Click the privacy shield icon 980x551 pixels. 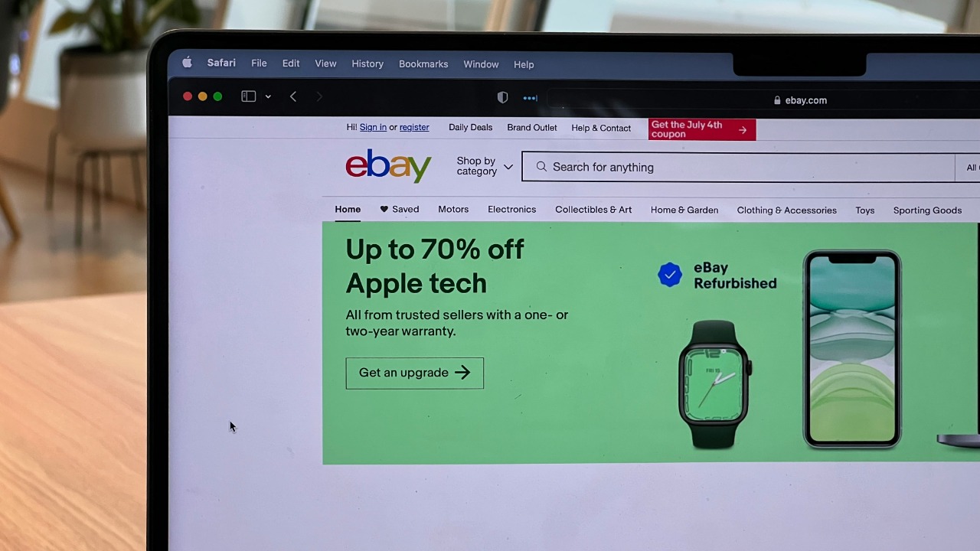tap(502, 97)
